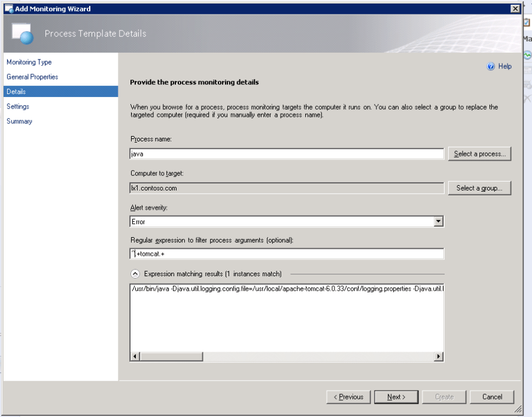Viewport: 532px width, 417px height.
Task: Click the Help question mark icon
Action: pyautogui.click(x=491, y=67)
